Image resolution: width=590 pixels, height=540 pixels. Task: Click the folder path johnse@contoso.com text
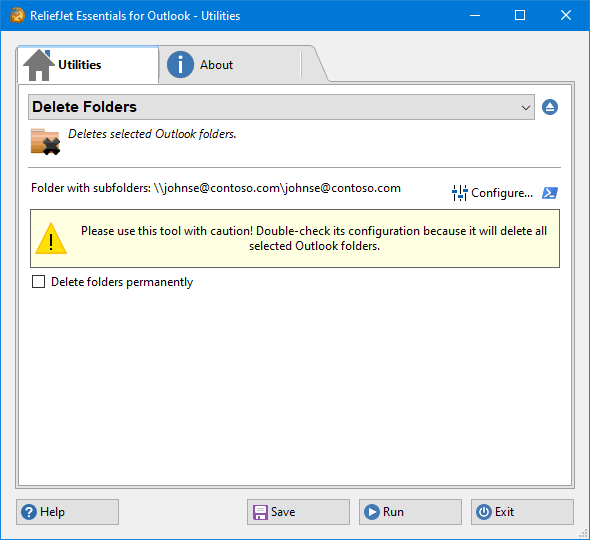coord(277,188)
